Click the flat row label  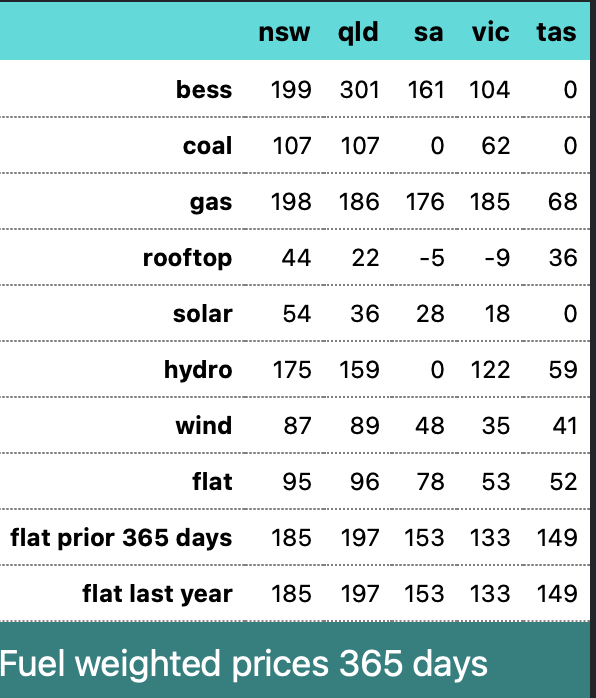tap(212, 482)
